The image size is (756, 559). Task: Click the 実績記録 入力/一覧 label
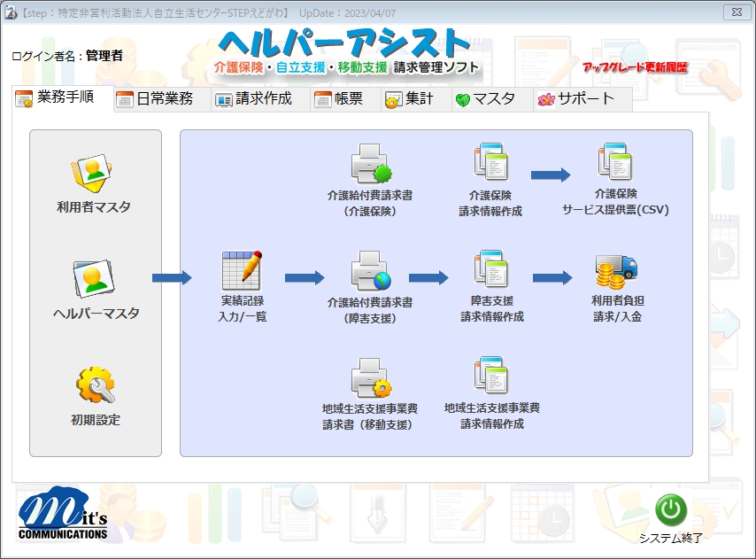coord(243,308)
